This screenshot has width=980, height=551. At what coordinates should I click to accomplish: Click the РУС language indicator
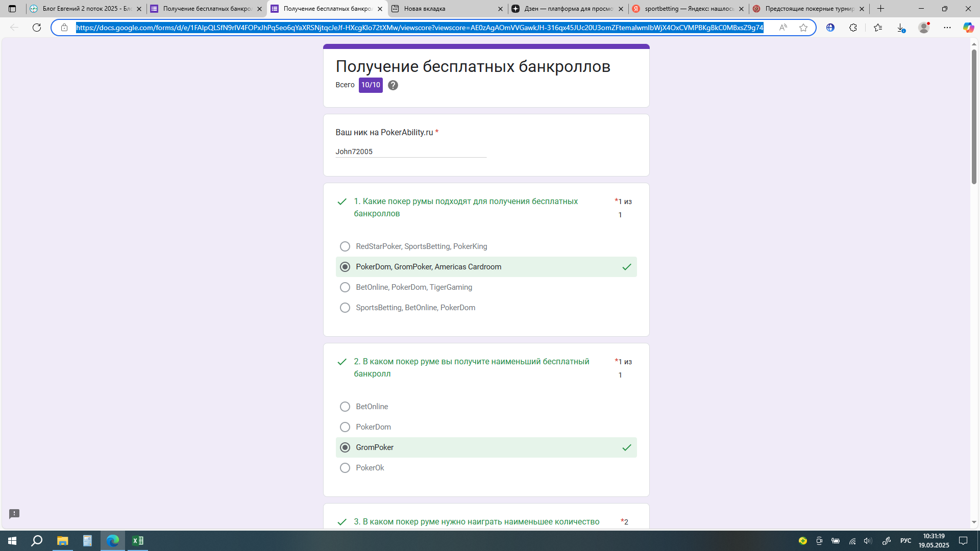pyautogui.click(x=906, y=541)
